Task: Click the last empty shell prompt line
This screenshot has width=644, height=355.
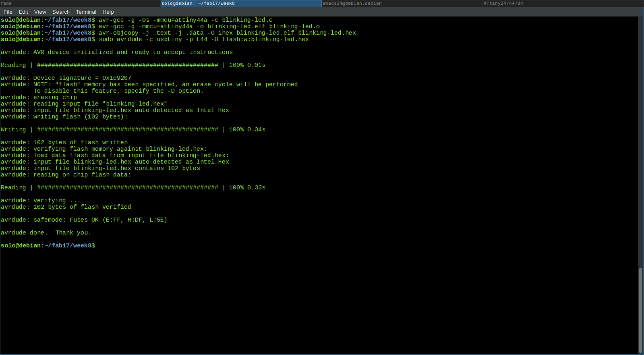Action: click(48, 245)
